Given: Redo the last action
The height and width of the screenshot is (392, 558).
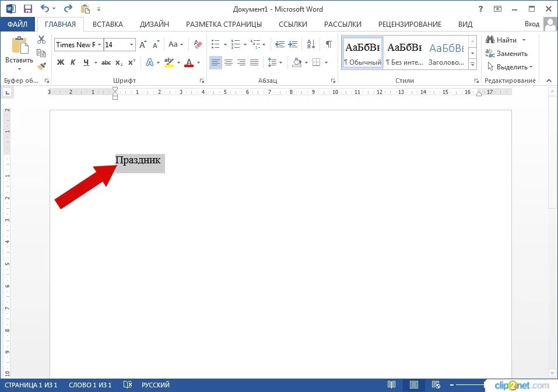Looking at the screenshot, I should [68, 9].
